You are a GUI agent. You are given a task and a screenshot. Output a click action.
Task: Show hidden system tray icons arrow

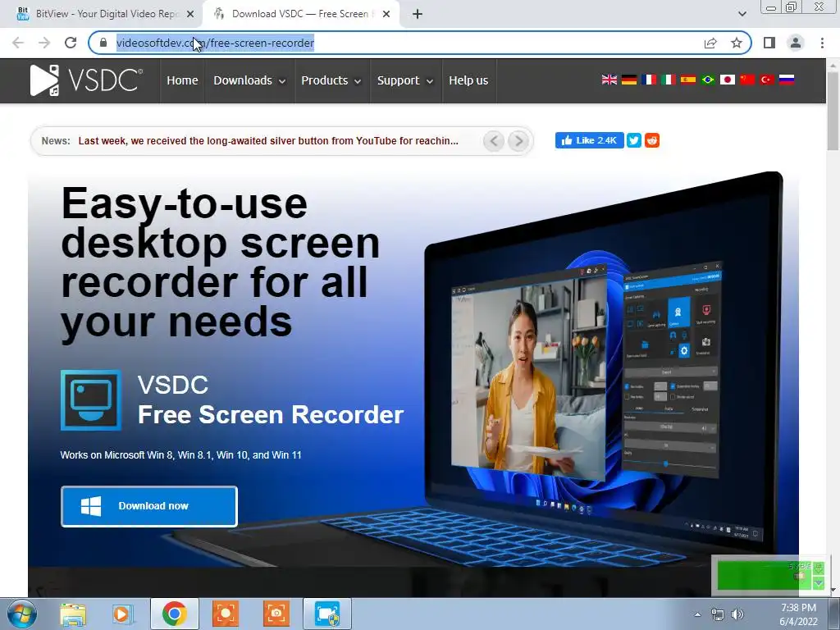(697, 614)
